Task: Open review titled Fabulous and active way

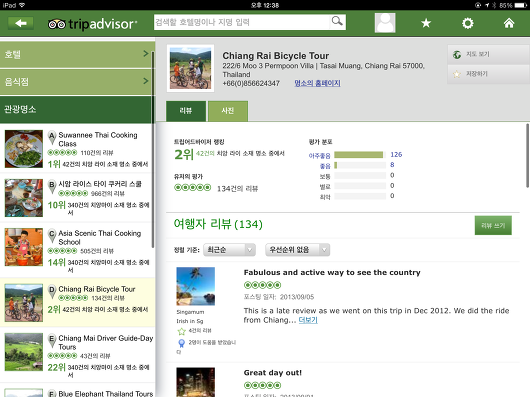Action: point(332,272)
